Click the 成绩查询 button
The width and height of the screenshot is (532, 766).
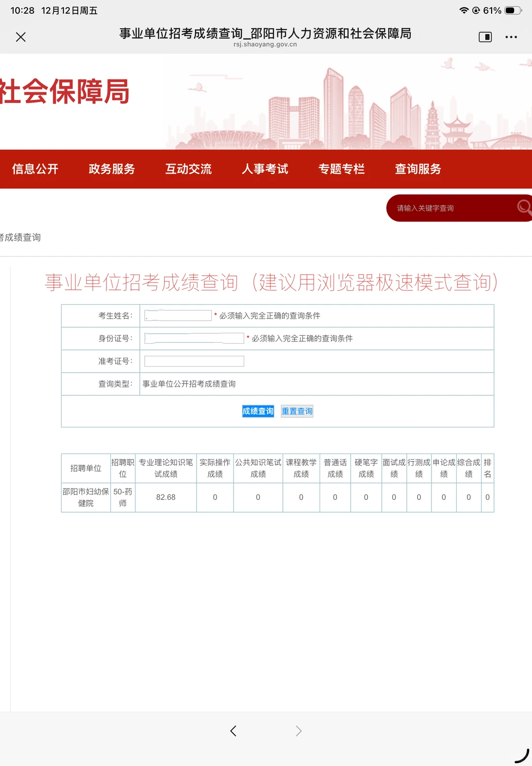(x=257, y=411)
